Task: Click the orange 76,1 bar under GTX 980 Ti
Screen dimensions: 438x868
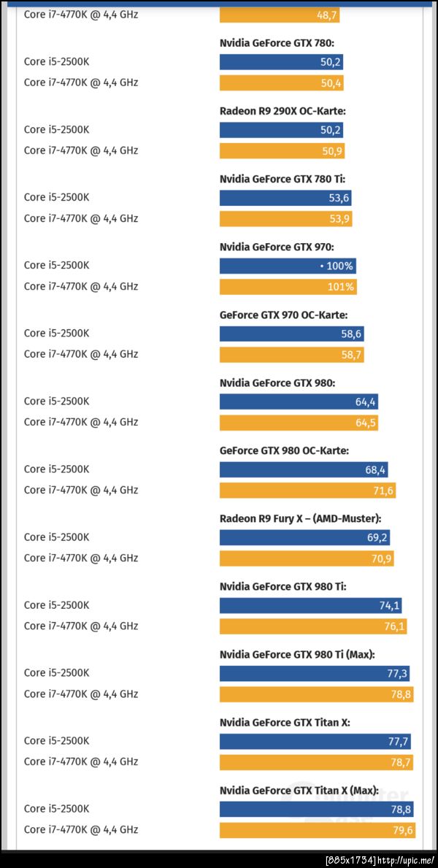Action: (x=313, y=626)
